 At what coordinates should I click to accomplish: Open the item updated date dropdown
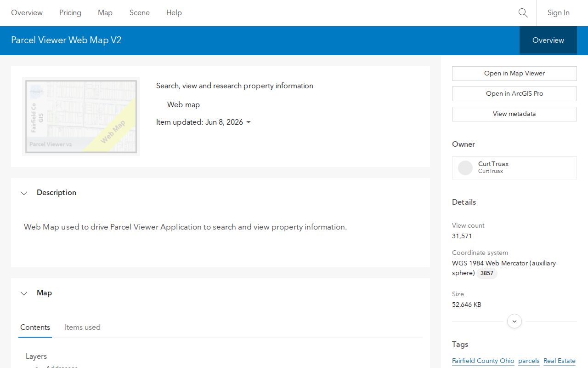pos(249,122)
